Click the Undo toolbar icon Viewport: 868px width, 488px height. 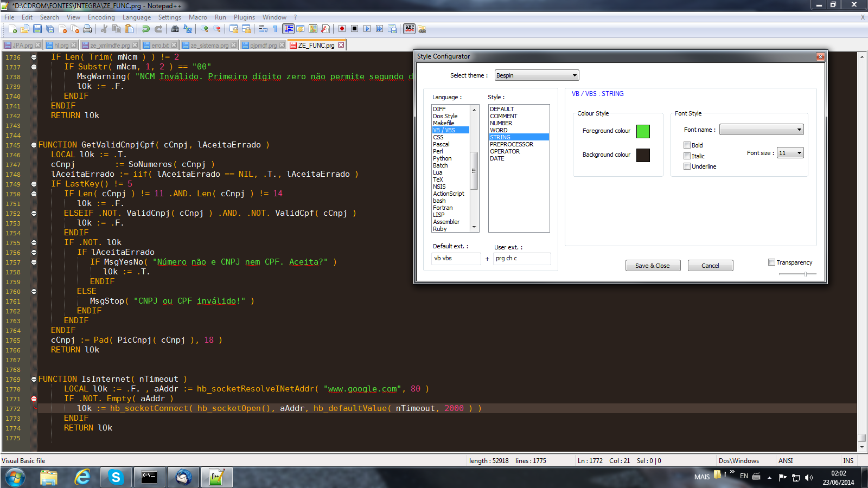[x=146, y=29]
